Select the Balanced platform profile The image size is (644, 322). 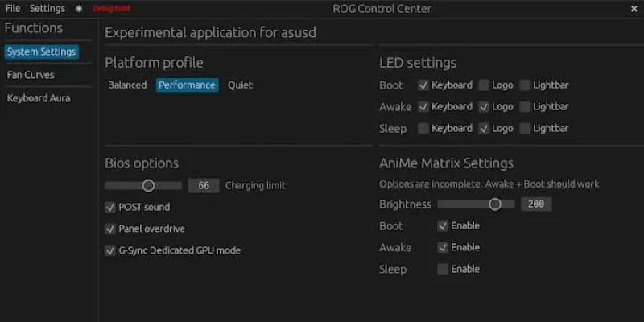tap(127, 85)
